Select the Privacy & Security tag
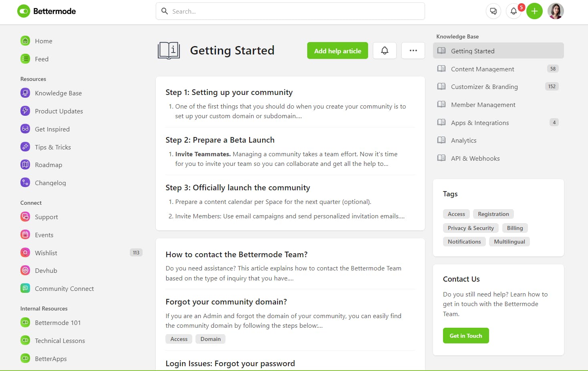The height and width of the screenshot is (371, 588). click(x=471, y=228)
